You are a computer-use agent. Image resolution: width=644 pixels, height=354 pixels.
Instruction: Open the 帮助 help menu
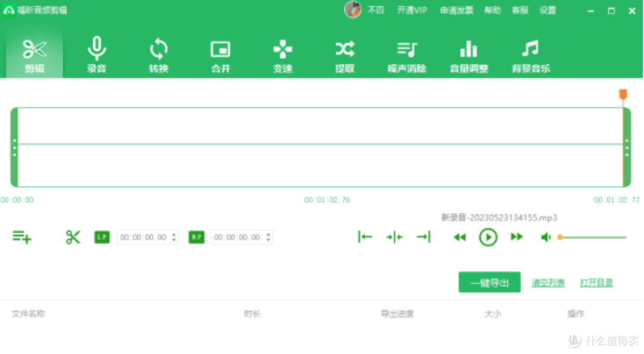point(493,10)
